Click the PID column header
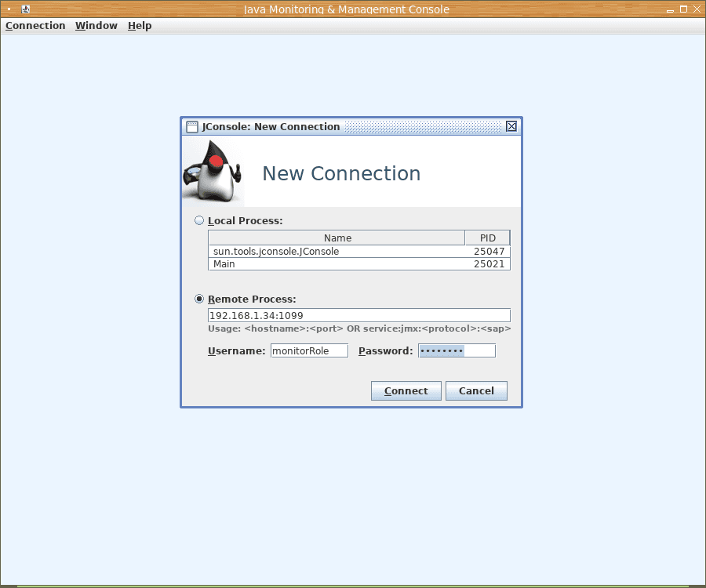The height and width of the screenshot is (588, 706). click(x=487, y=238)
